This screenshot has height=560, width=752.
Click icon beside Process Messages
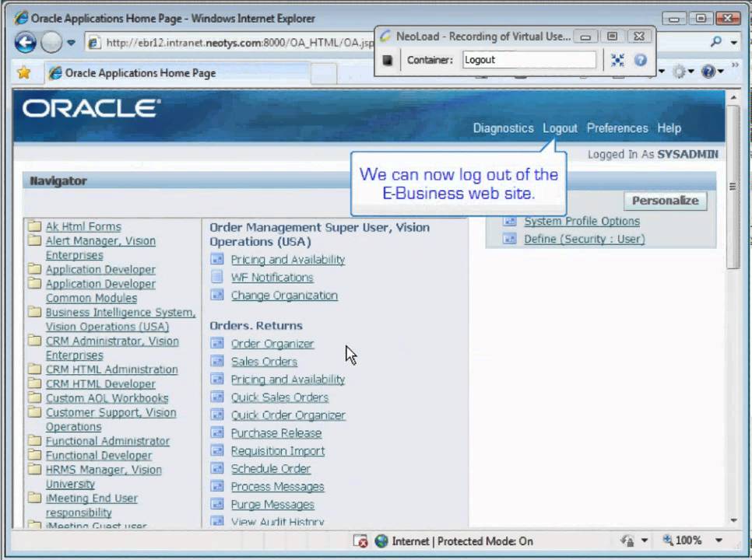pos(217,486)
